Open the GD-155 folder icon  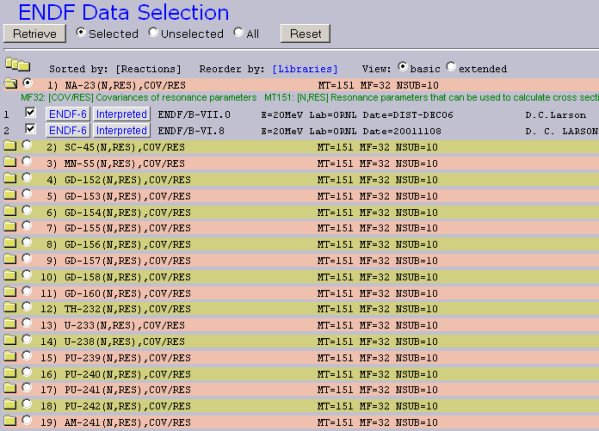10,227
